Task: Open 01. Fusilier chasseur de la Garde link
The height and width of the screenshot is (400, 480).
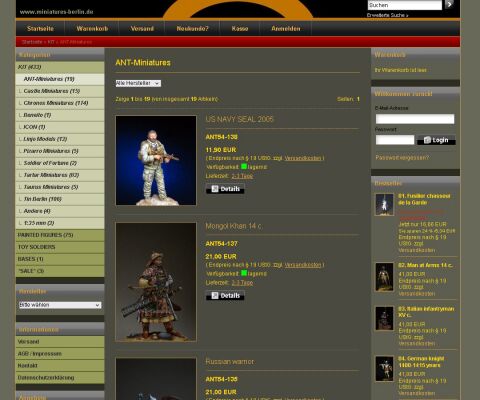Action: pos(424,199)
